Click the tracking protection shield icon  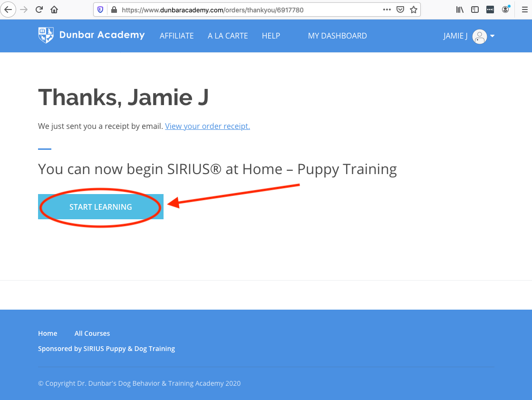point(100,10)
